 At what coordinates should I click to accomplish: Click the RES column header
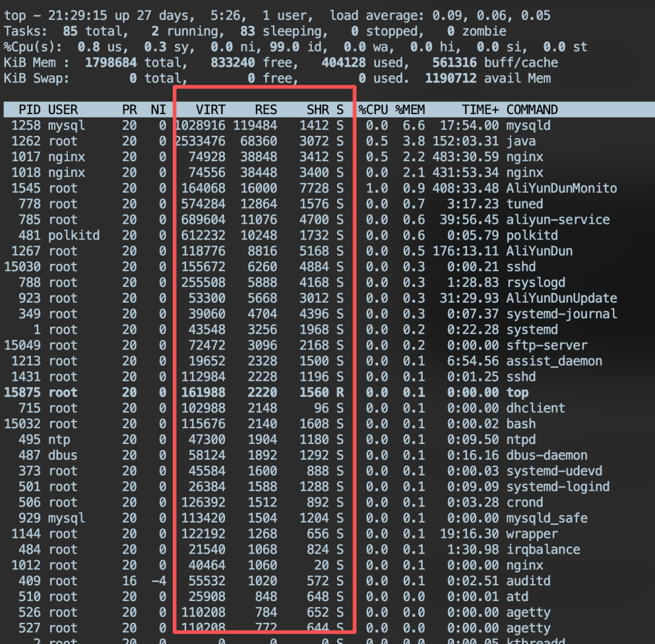tap(266, 110)
